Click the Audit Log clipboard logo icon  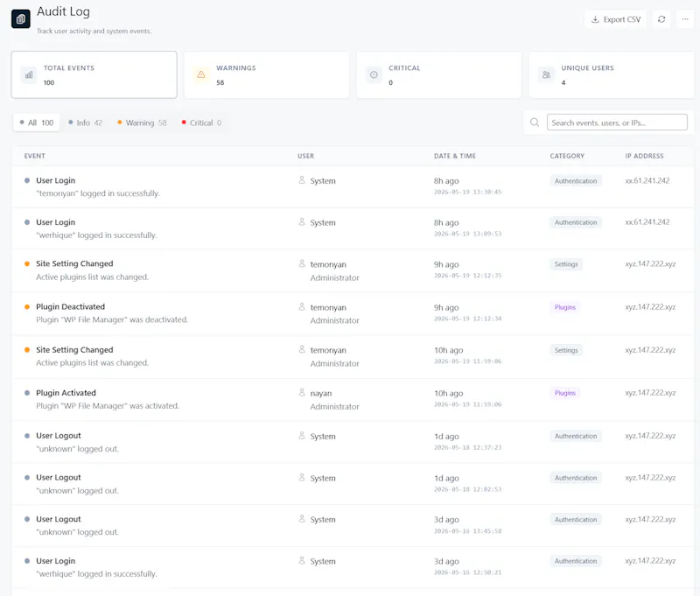point(20,18)
